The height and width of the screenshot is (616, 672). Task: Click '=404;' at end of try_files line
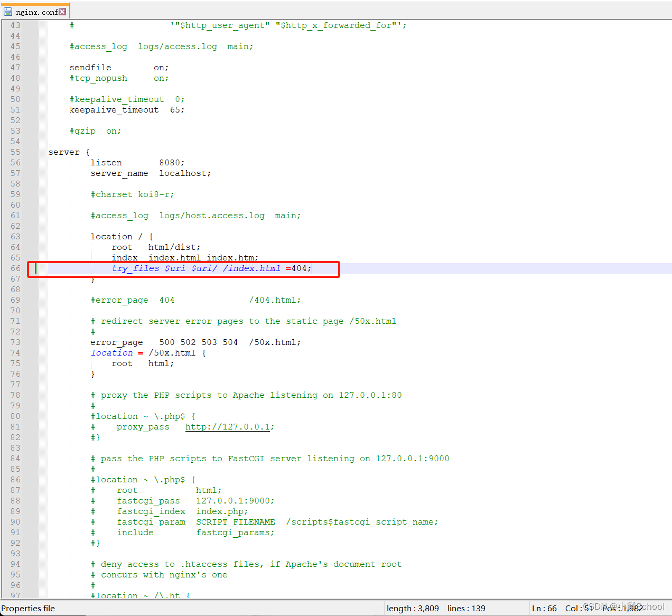pos(299,268)
